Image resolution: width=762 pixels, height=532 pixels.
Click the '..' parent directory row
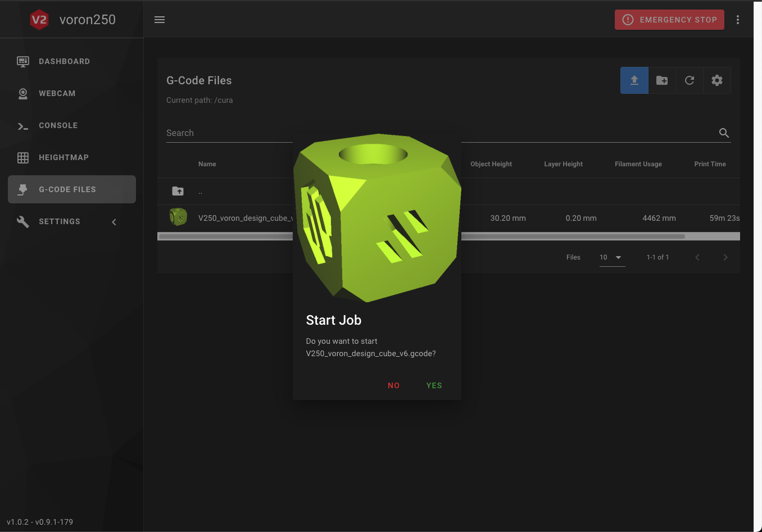[448, 192]
